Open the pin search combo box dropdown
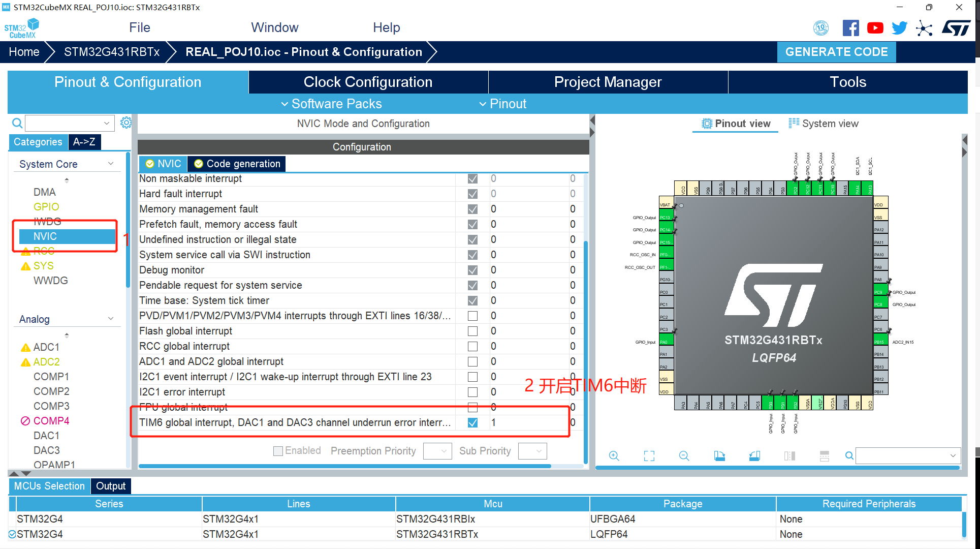Viewport: 980px width, 549px height. [x=953, y=456]
